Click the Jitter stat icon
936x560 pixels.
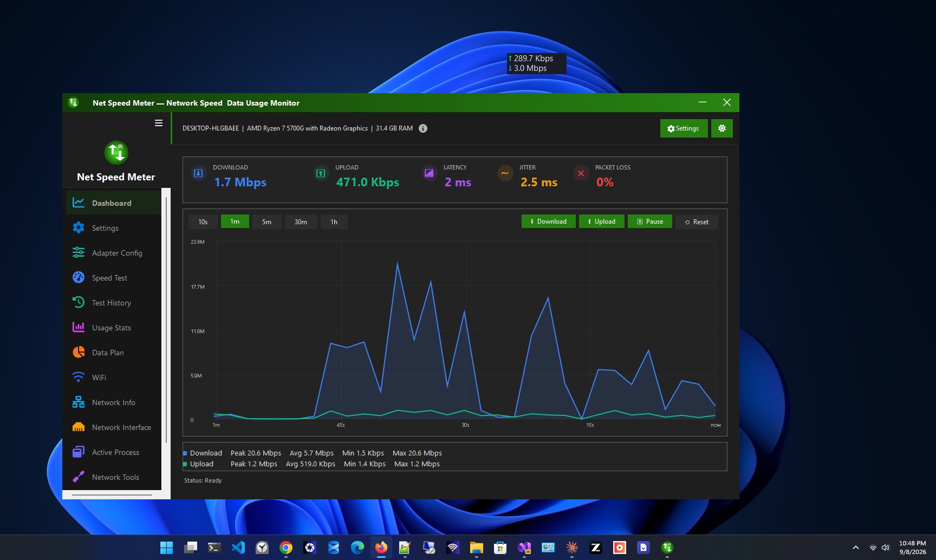tap(505, 173)
